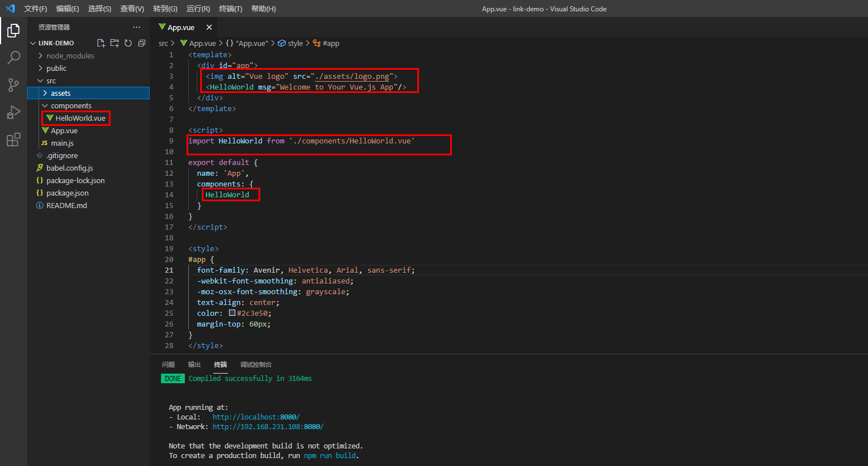
Task: Expand the assets folder
Action: (x=45, y=93)
